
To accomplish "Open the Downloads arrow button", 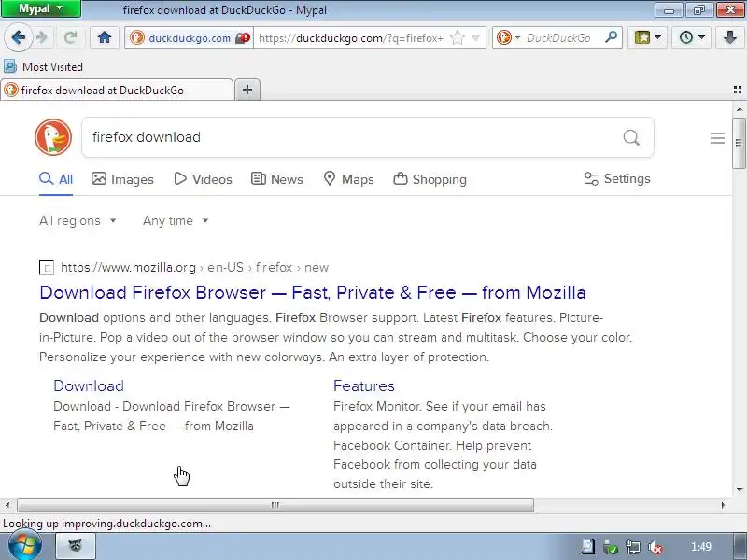I will tap(729, 37).
